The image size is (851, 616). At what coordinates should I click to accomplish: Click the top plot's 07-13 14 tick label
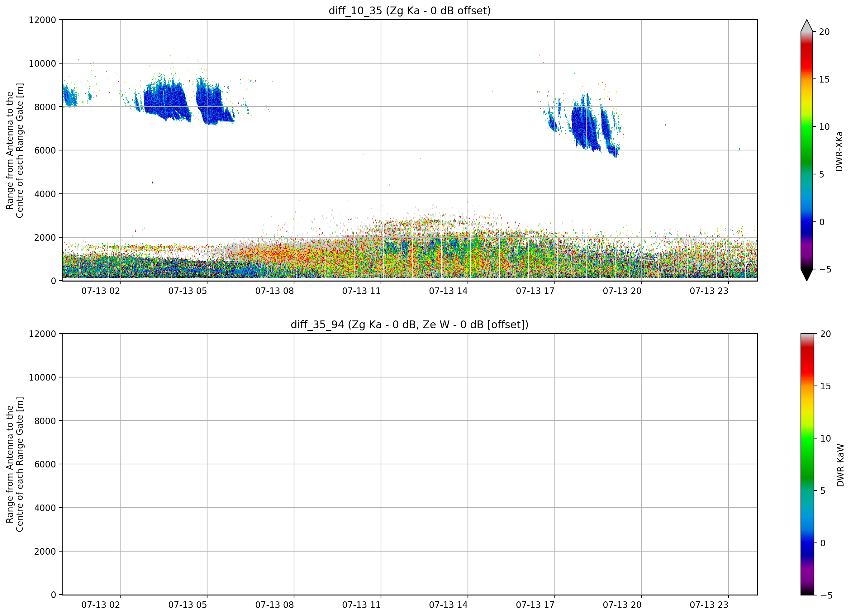coord(448,291)
